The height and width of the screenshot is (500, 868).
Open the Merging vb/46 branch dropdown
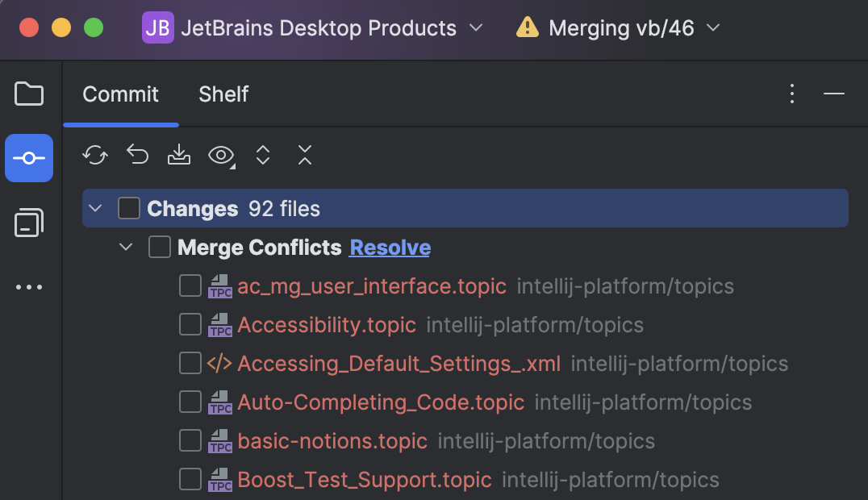click(713, 27)
